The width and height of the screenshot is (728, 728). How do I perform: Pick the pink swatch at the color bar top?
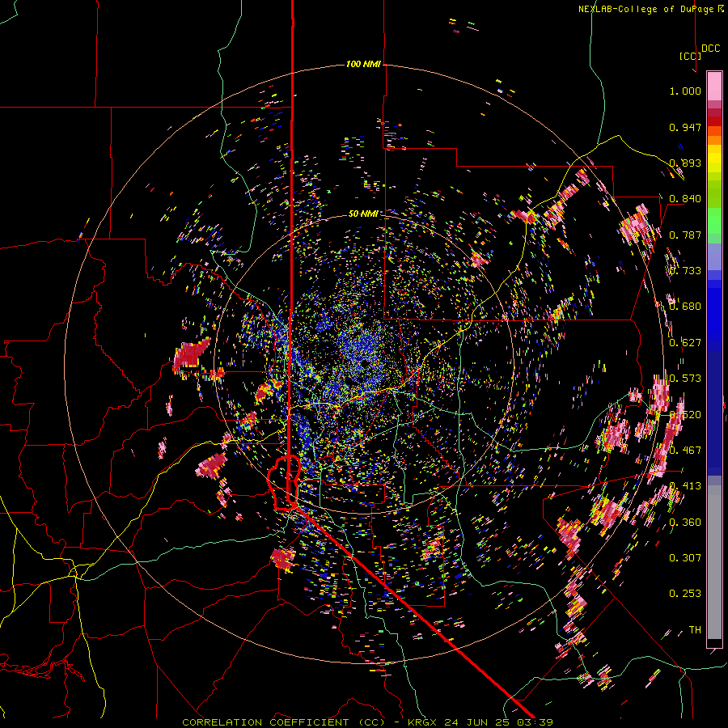click(x=714, y=86)
